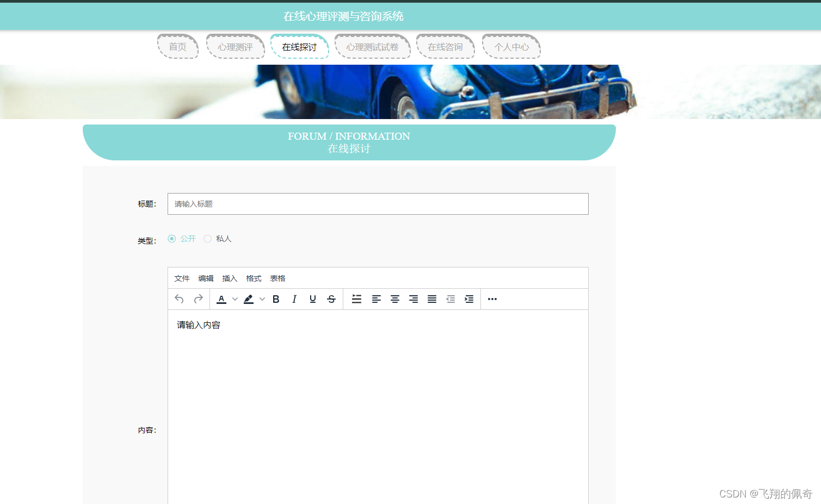
Task: Toggle underline formatting
Action: click(313, 299)
